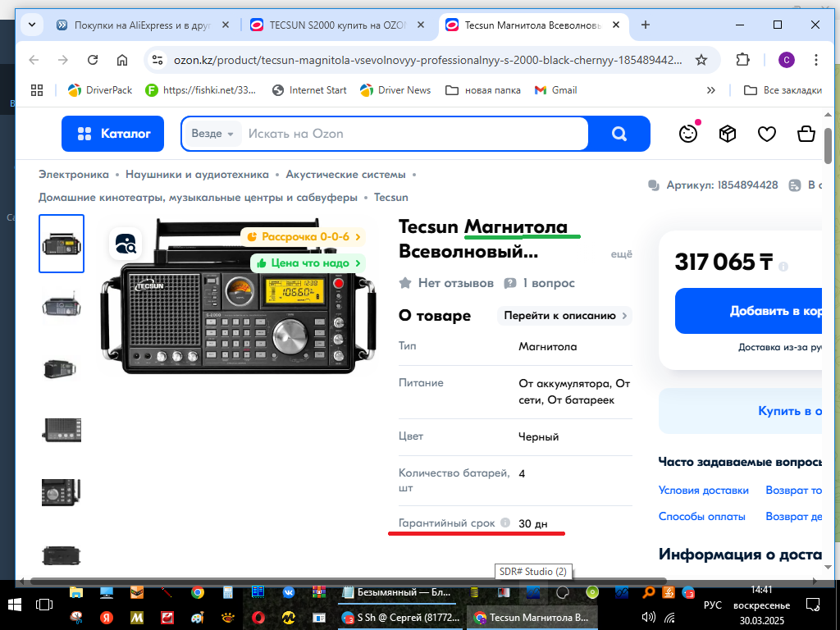
Task: Bookmark this page with the star icon
Action: pyautogui.click(x=701, y=59)
